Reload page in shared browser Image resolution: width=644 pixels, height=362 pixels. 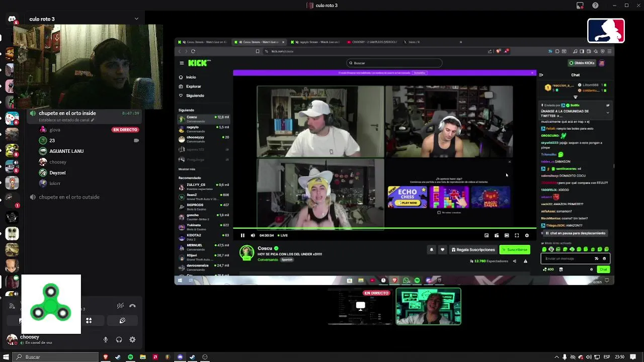pos(193,51)
